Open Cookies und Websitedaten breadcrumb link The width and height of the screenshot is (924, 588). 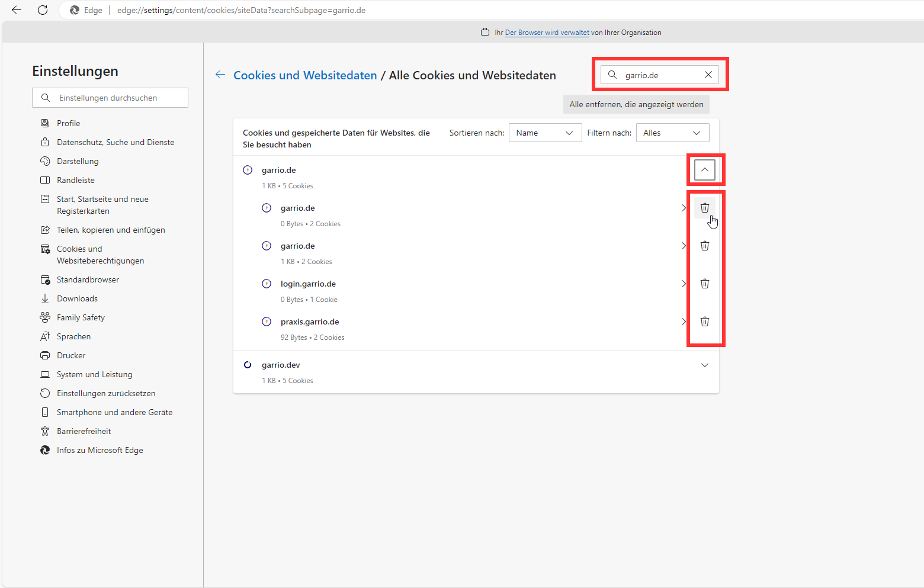pos(305,75)
